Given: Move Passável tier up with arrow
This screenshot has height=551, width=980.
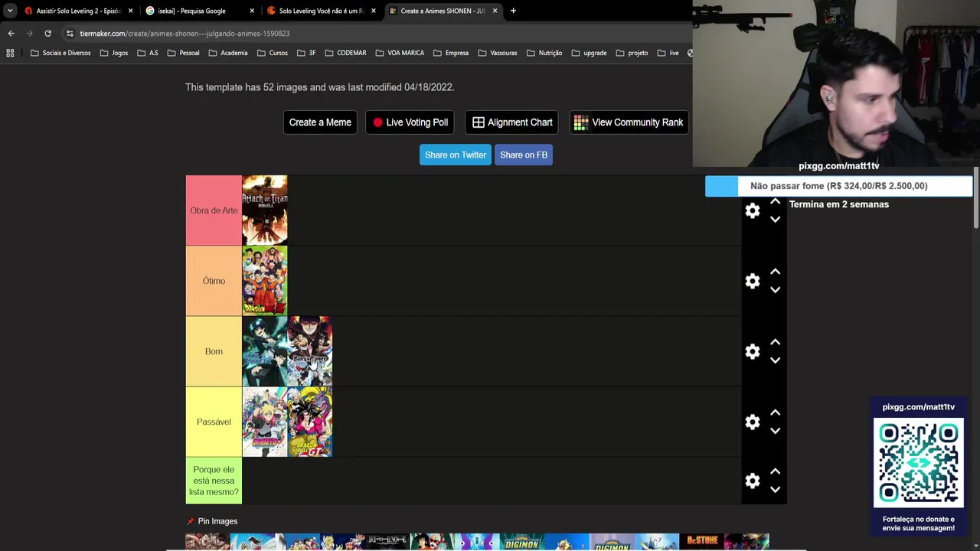Looking at the screenshot, I should coord(775,412).
